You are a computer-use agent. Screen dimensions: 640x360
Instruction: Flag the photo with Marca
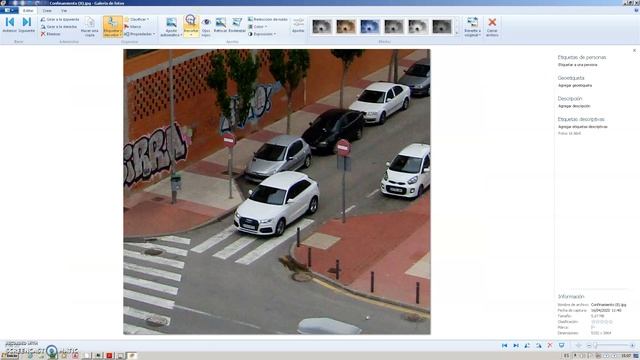point(133,27)
